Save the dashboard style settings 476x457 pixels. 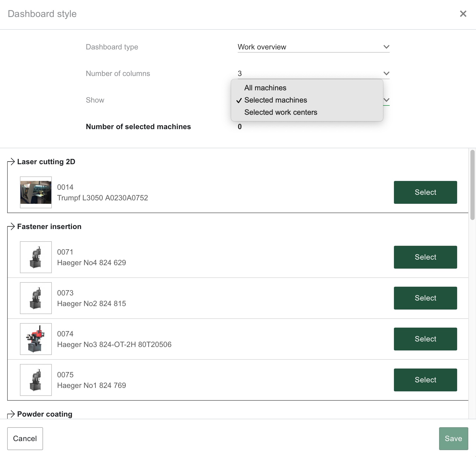(453, 438)
